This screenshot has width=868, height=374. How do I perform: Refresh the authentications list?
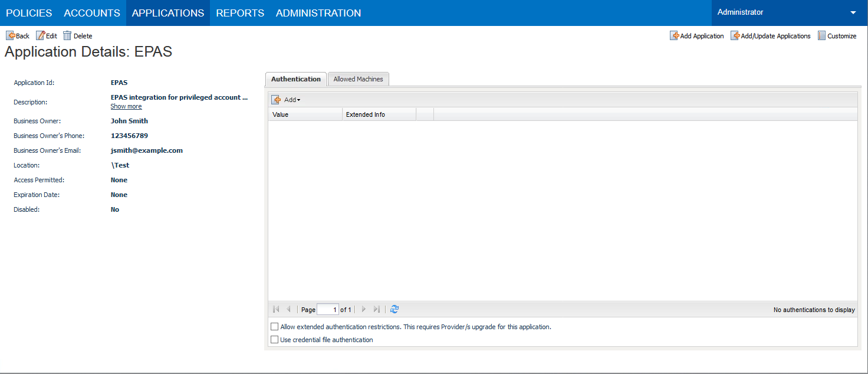(x=394, y=309)
